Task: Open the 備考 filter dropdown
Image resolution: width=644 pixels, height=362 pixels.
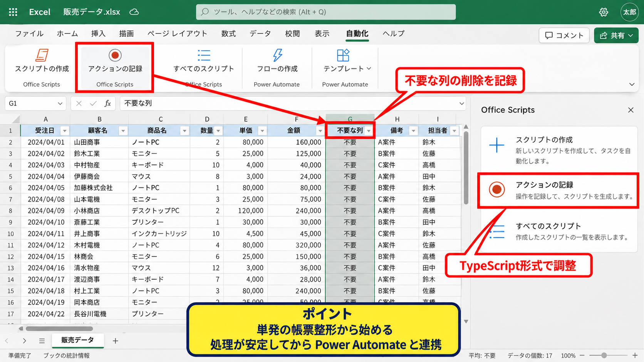Action: tap(413, 131)
